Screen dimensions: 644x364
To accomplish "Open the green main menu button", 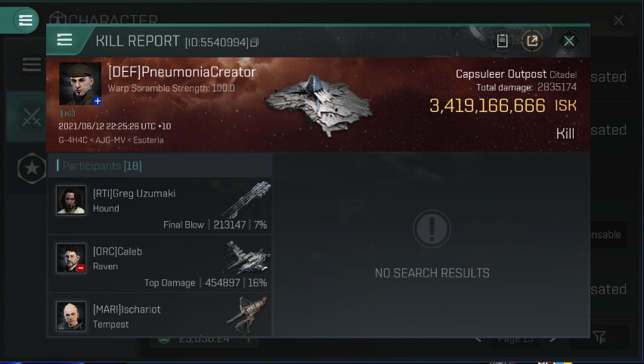I will tap(25, 20).
